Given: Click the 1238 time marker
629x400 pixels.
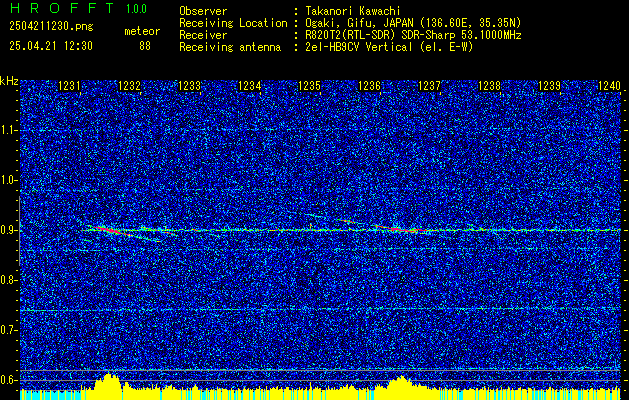Looking at the screenshot, I should coord(489,86).
